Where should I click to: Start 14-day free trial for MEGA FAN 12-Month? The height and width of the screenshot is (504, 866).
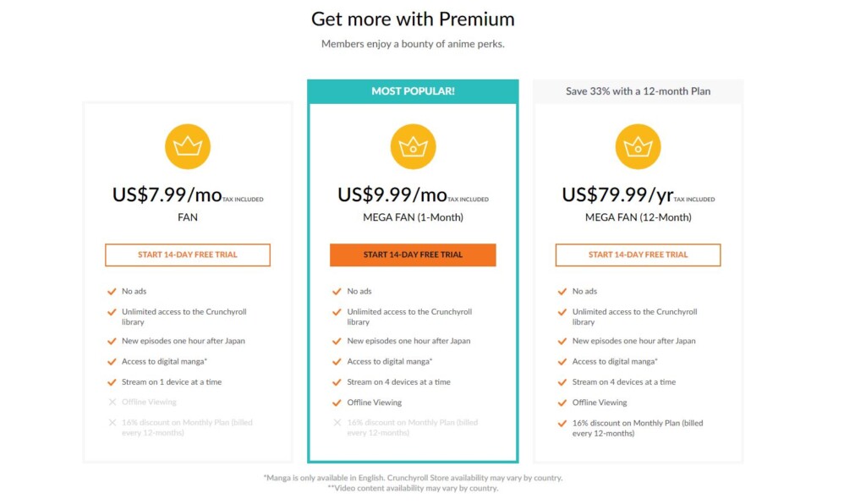pyautogui.click(x=638, y=255)
